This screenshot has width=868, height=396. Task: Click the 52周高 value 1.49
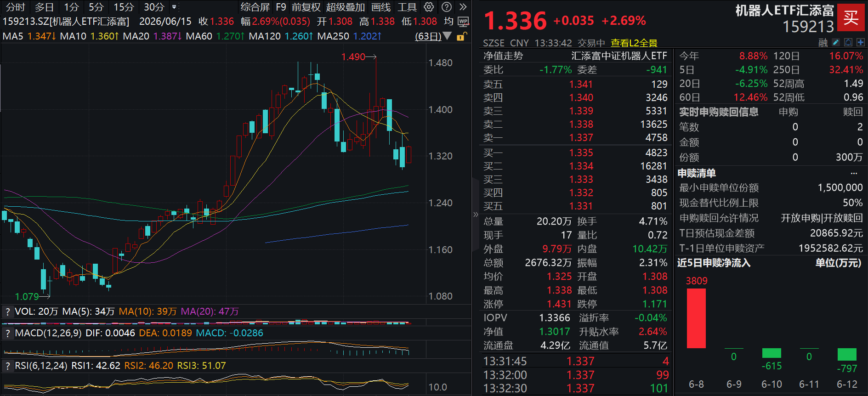853,84
